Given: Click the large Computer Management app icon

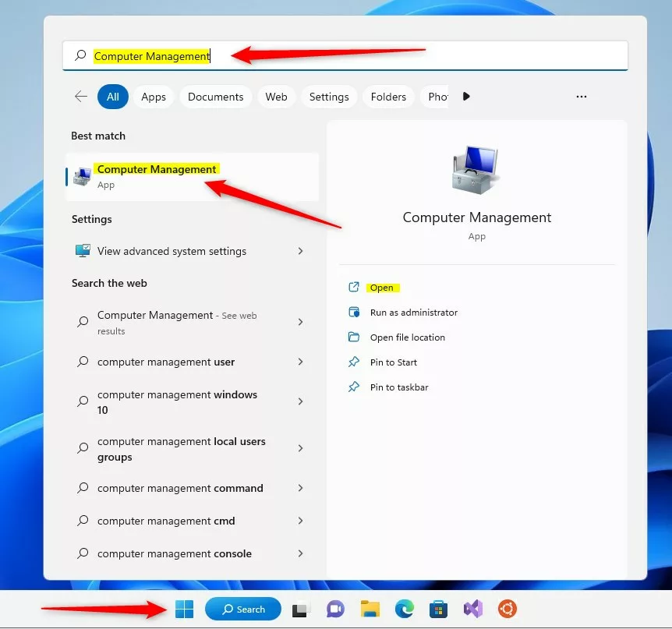Looking at the screenshot, I should [476, 170].
